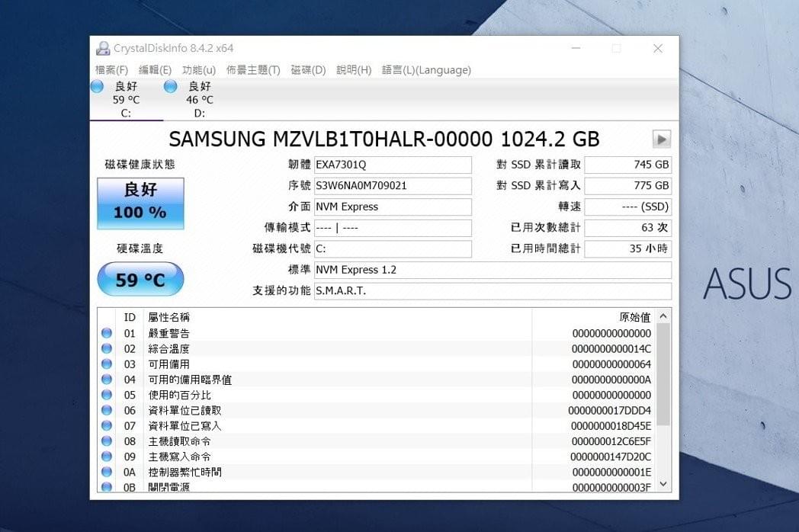Click the raw value 0000000000014C
799x532 pixels.
(611, 349)
